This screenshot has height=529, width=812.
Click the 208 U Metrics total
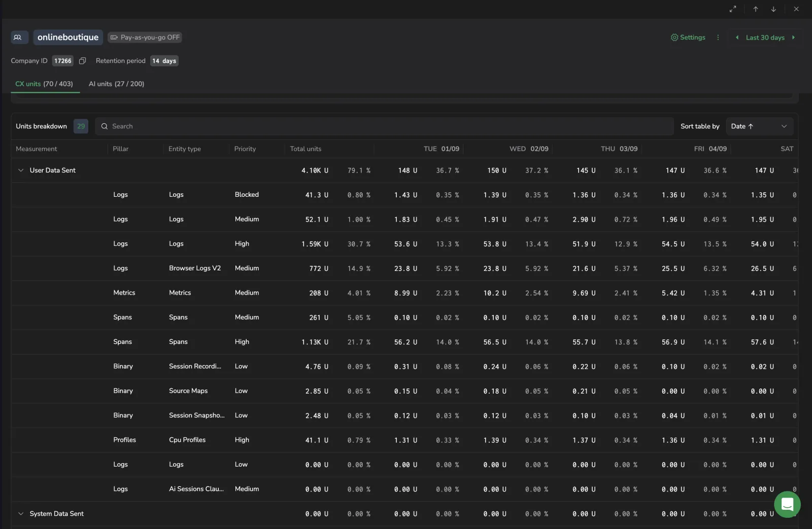pos(319,293)
